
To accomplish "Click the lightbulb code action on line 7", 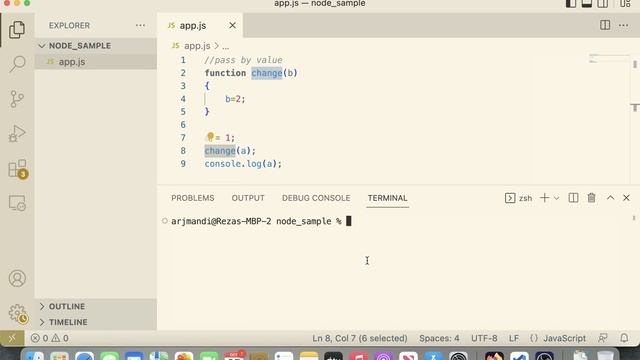I will tap(210, 137).
